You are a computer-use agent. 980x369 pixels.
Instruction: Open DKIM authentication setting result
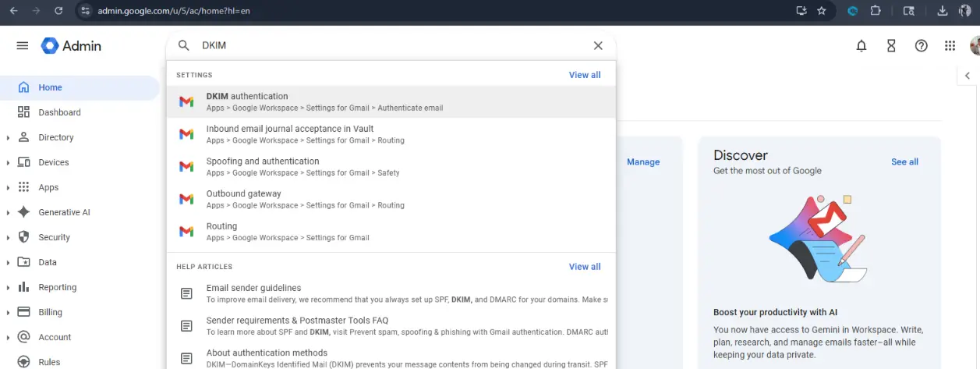point(391,101)
